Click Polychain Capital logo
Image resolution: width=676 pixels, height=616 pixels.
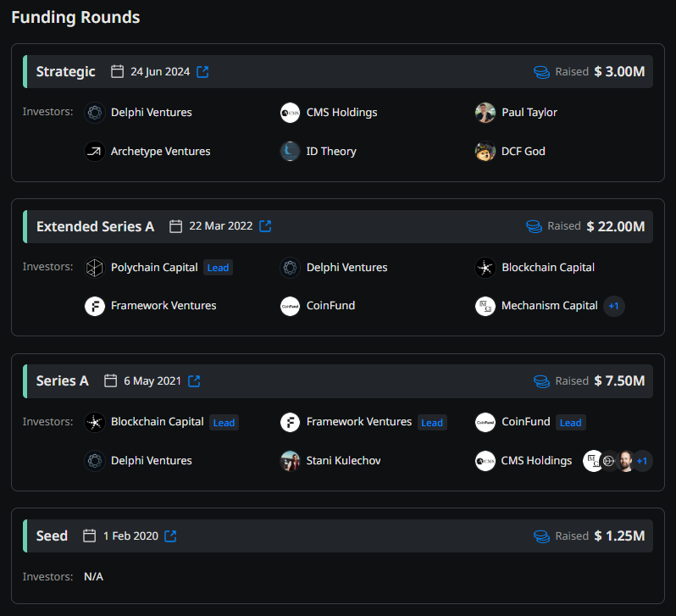click(x=95, y=268)
